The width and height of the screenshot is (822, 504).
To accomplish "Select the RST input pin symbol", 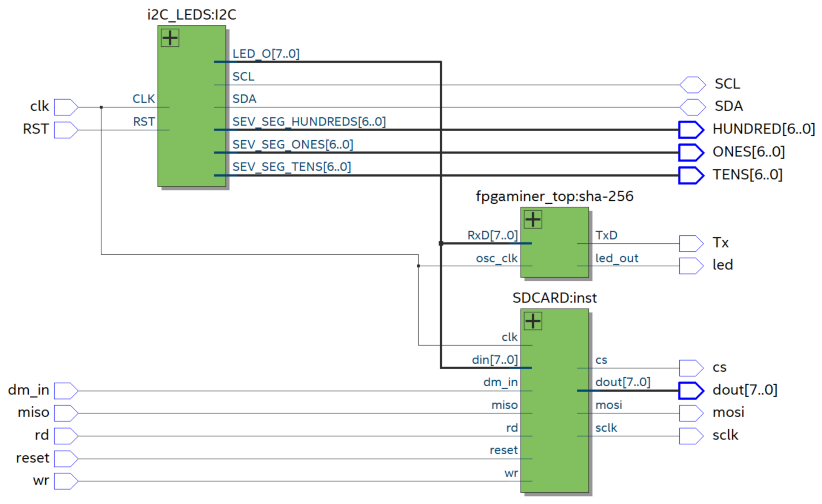I will [x=66, y=130].
